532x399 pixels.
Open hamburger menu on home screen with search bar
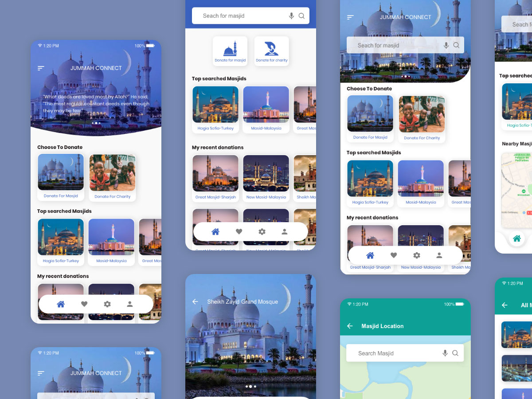[350, 17]
